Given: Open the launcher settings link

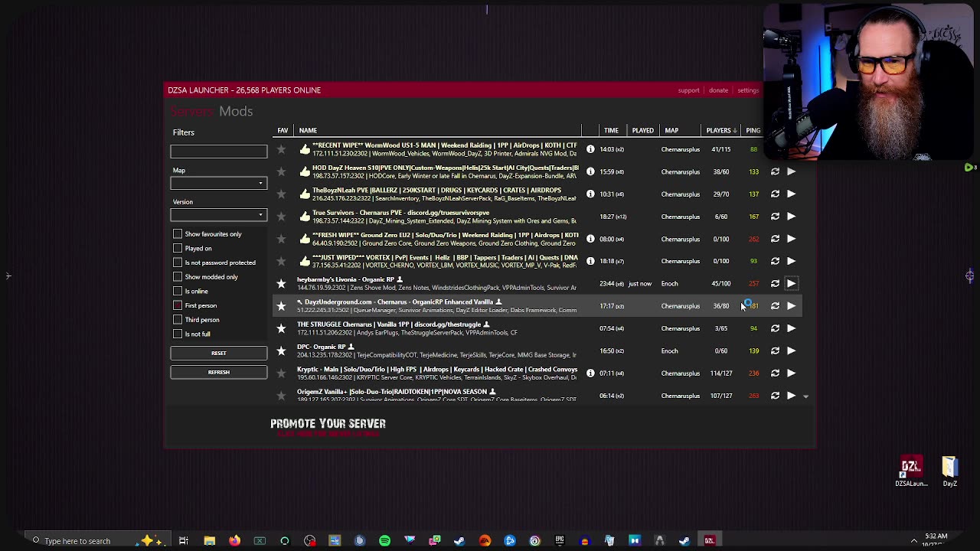Looking at the screenshot, I should point(748,90).
